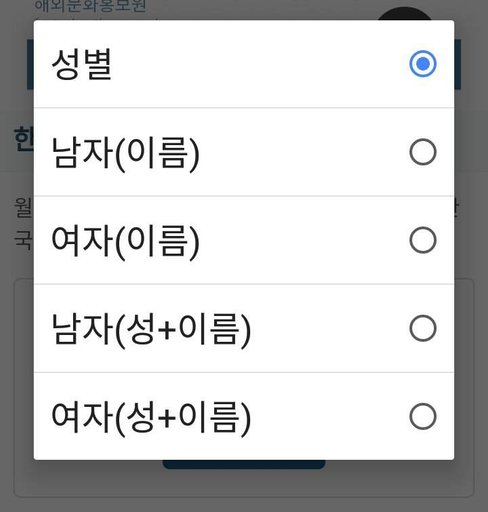Tap the 여자(성+이름) option text
The height and width of the screenshot is (512, 488).
151,418
